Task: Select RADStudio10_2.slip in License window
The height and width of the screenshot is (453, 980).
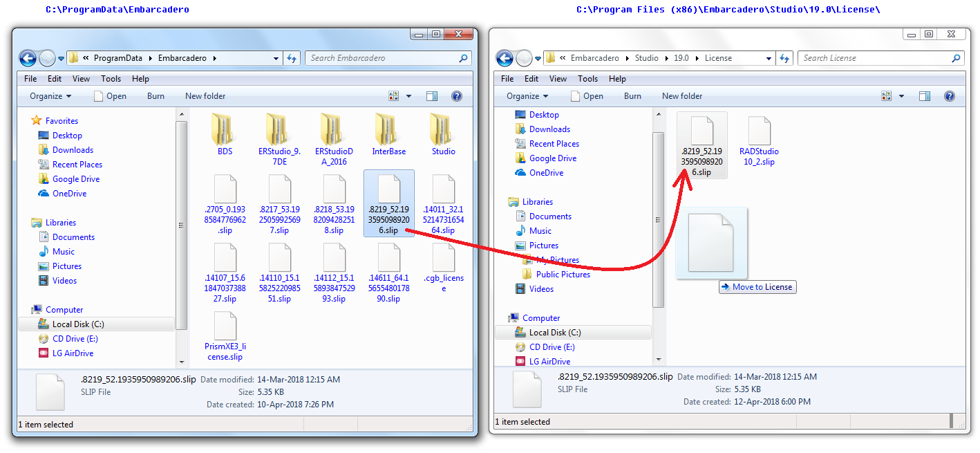Action: (759, 141)
